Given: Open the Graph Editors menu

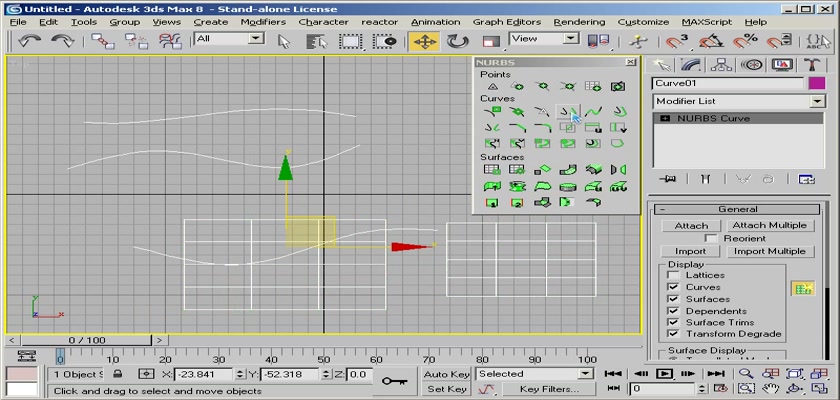Looking at the screenshot, I should [x=507, y=22].
